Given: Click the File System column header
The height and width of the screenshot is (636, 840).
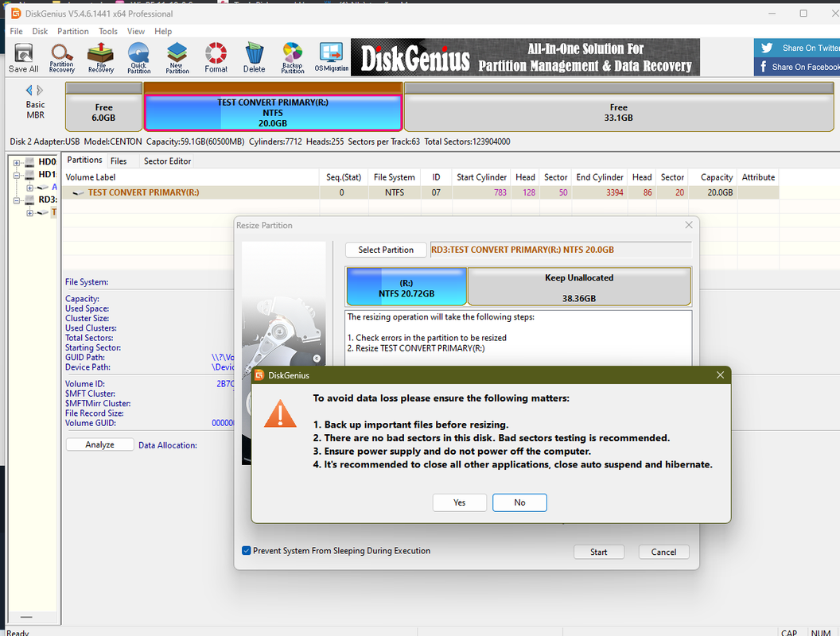Looking at the screenshot, I should pos(395,177).
